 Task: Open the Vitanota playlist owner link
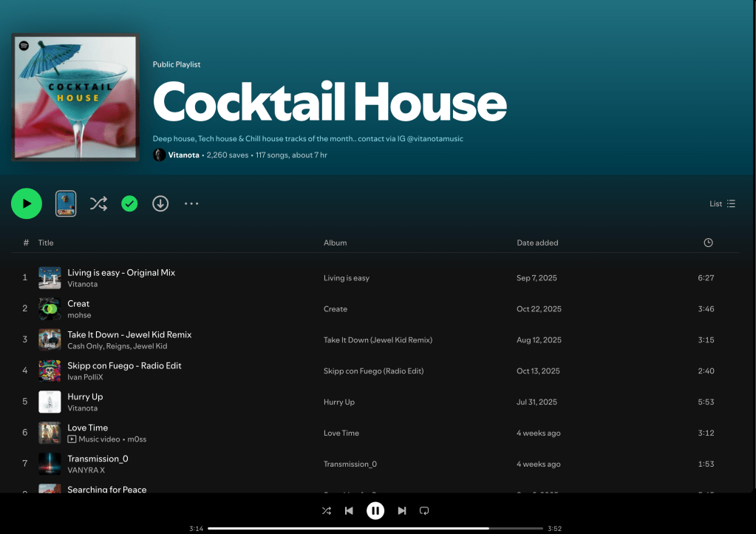184,155
